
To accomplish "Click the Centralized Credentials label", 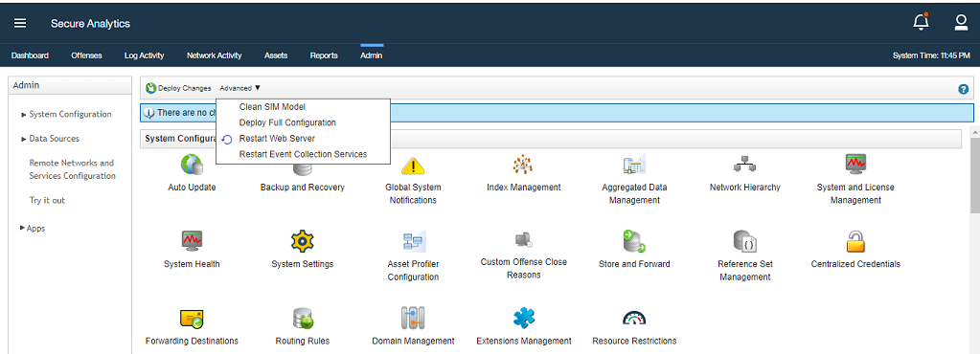I will pyautogui.click(x=855, y=264).
